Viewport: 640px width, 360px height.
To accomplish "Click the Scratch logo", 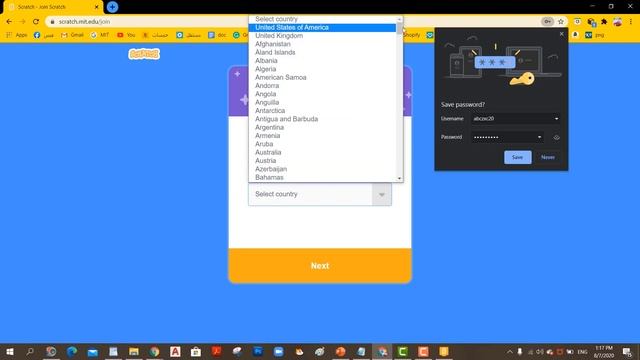I will pos(144,54).
